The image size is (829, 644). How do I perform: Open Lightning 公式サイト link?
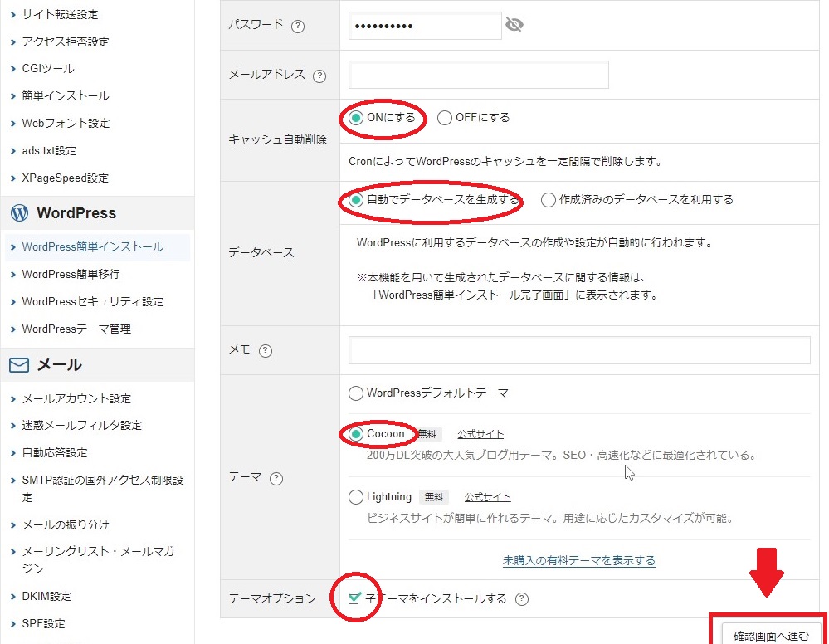point(487,497)
